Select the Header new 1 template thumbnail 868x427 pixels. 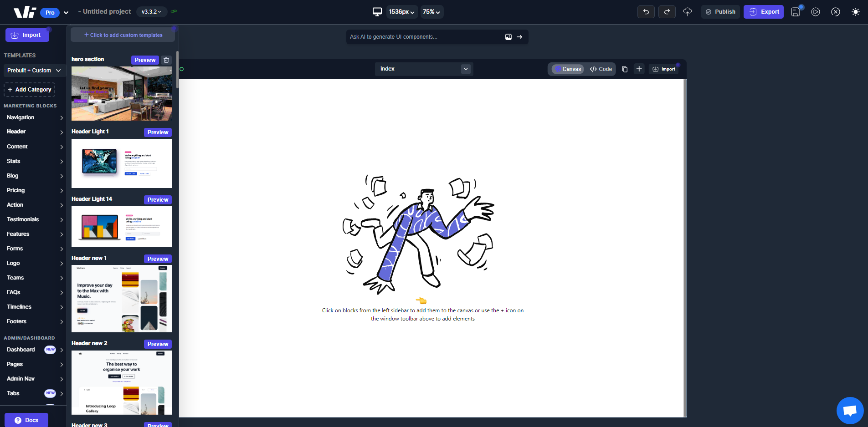coord(122,299)
